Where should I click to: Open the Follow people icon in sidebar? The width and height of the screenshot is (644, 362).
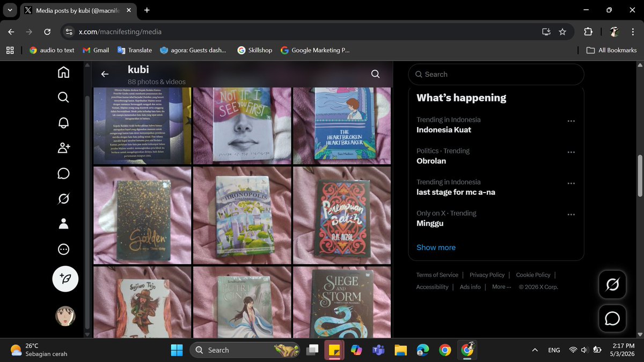(63, 148)
